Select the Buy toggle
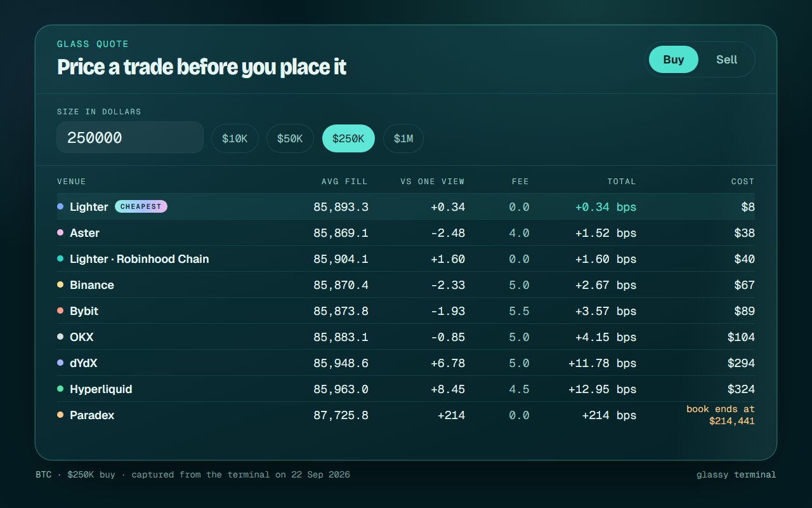812x508 pixels. tap(674, 60)
